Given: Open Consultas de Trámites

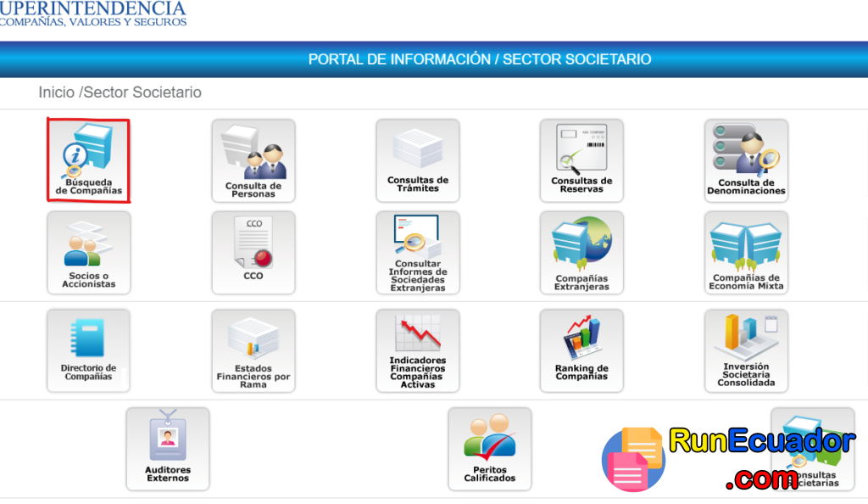Looking at the screenshot, I should coord(417,161).
